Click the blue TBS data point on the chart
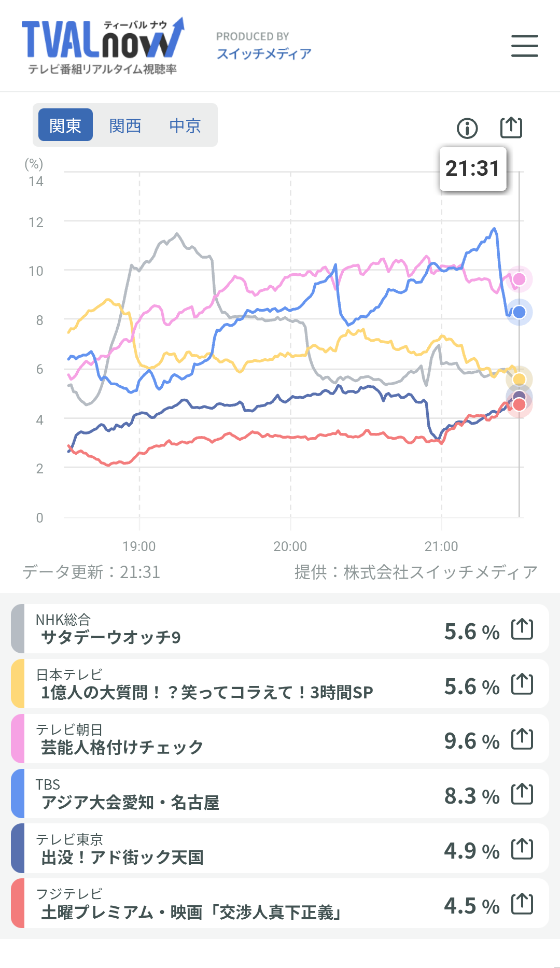 pyautogui.click(x=519, y=312)
